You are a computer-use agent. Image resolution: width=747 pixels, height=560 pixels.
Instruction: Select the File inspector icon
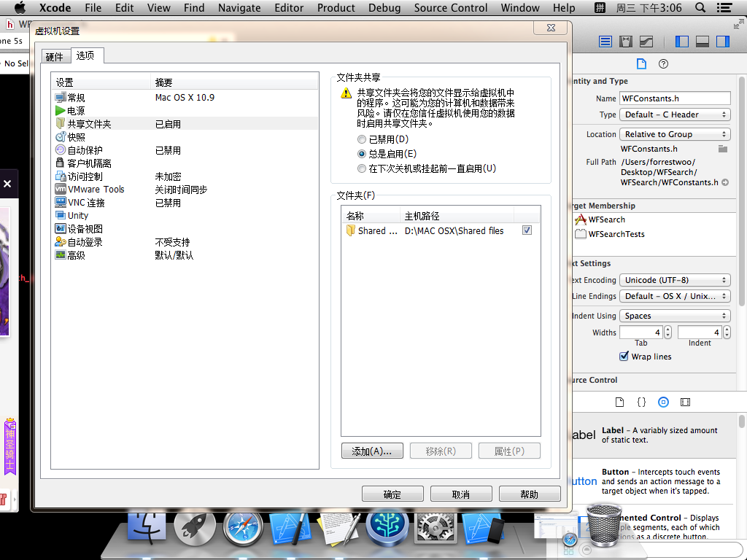[x=641, y=63]
